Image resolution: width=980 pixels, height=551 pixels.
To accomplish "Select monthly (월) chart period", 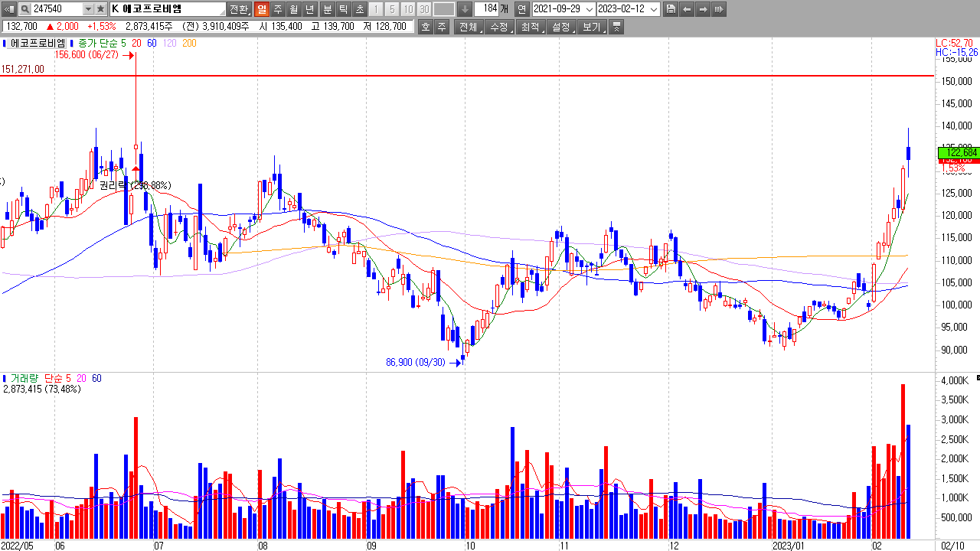I will [x=293, y=9].
